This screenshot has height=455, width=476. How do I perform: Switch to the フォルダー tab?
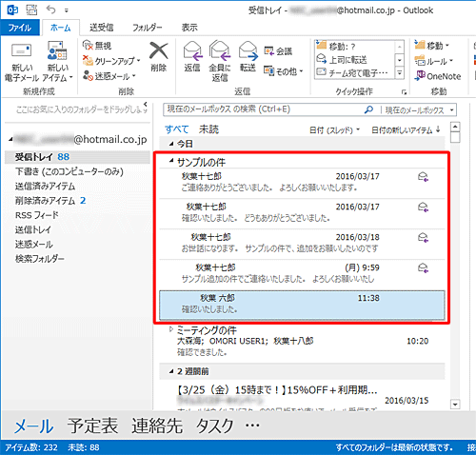pyautogui.click(x=147, y=28)
